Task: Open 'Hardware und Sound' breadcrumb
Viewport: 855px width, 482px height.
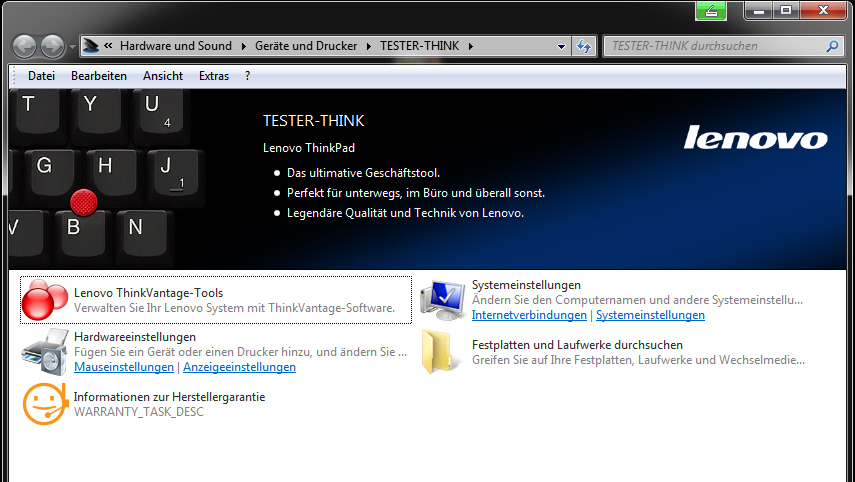Action: click(176, 46)
